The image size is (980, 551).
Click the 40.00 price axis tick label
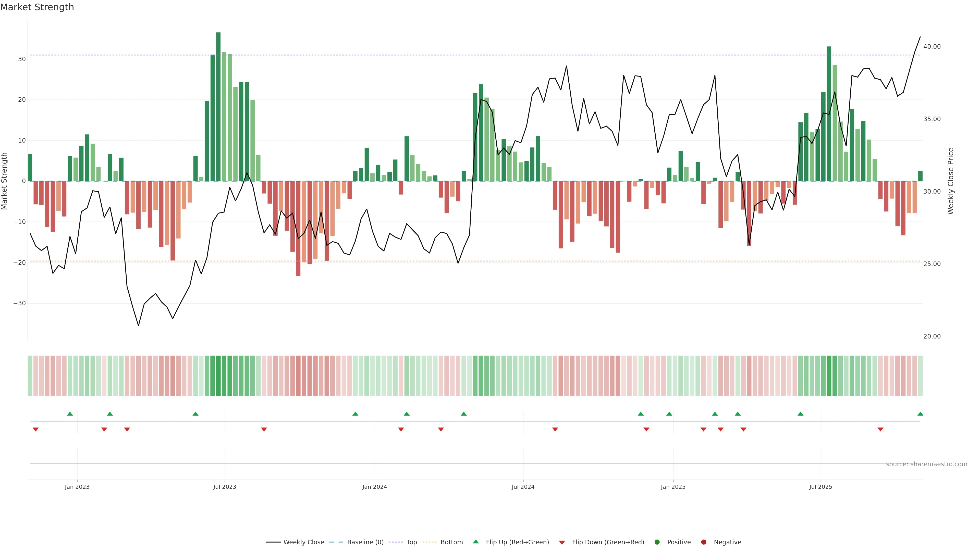click(932, 46)
